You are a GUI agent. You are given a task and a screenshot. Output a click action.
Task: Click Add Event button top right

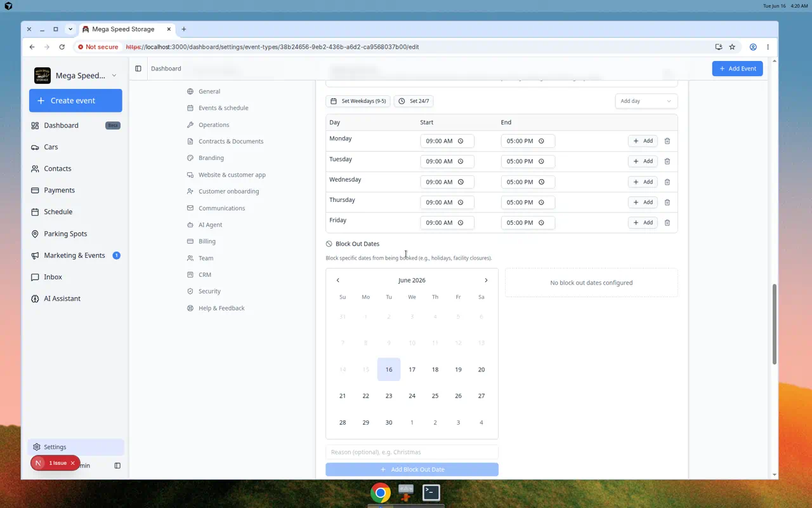coord(737,69)
